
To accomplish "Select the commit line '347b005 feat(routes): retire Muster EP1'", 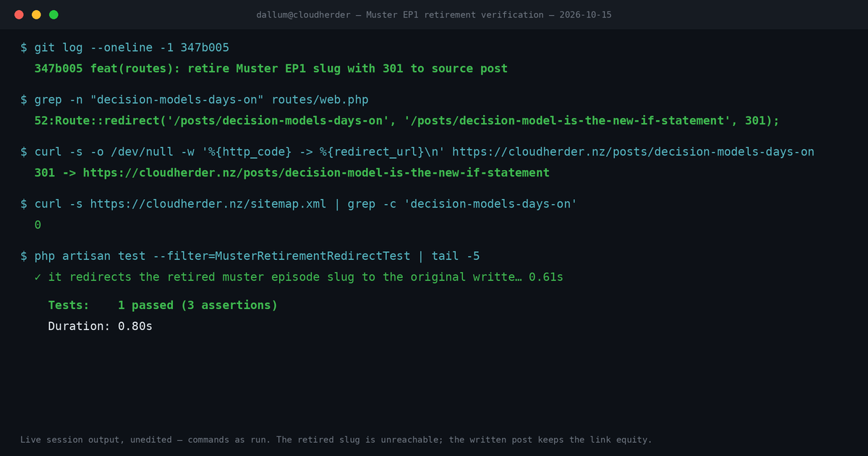I will [x=271, y=69].
